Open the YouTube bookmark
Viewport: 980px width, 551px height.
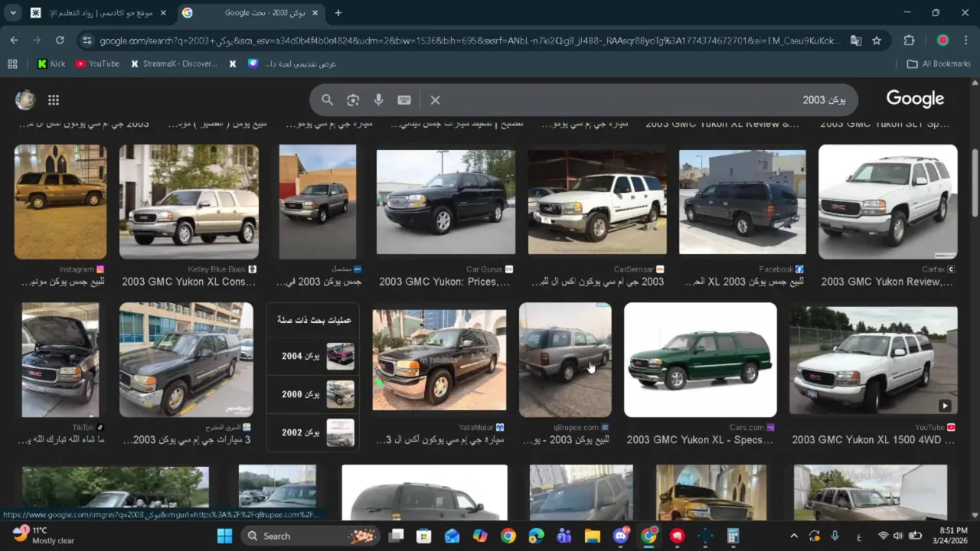[x=97, y=64]
